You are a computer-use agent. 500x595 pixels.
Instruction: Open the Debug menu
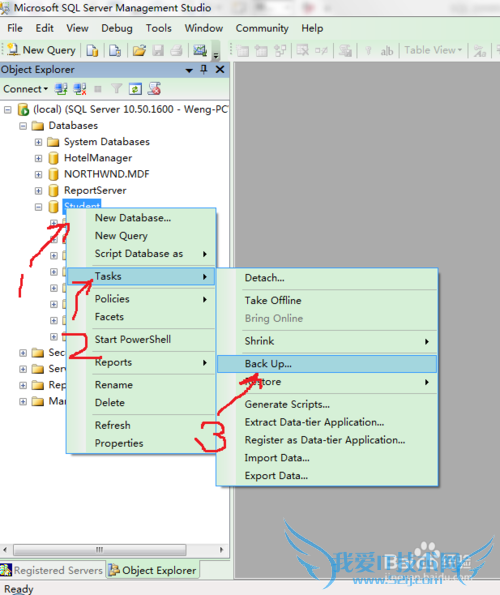[x=117, y=28]
